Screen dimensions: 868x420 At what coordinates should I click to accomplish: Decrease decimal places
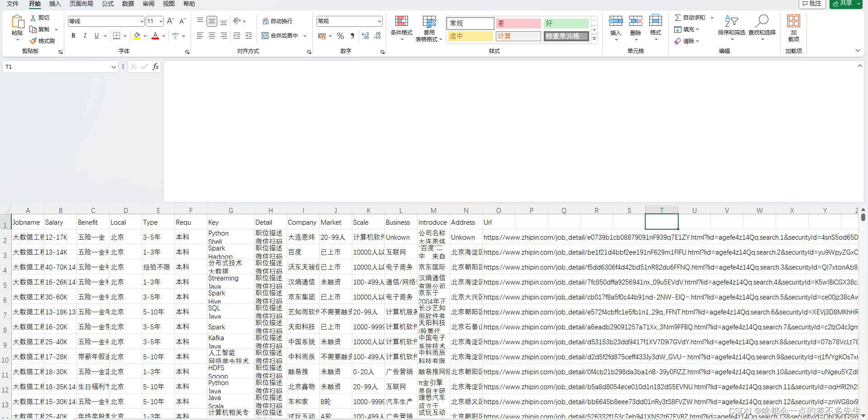pyautogui.click(x=377, y=36)
